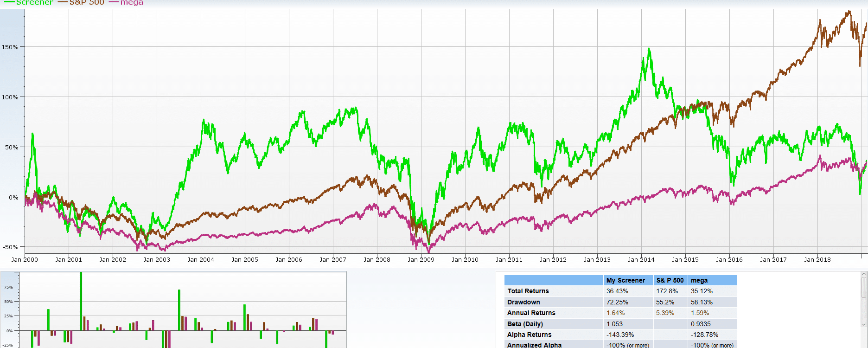Click the green Screener legend entry
This screenshot has height=348, width=868.
point(29,2)
